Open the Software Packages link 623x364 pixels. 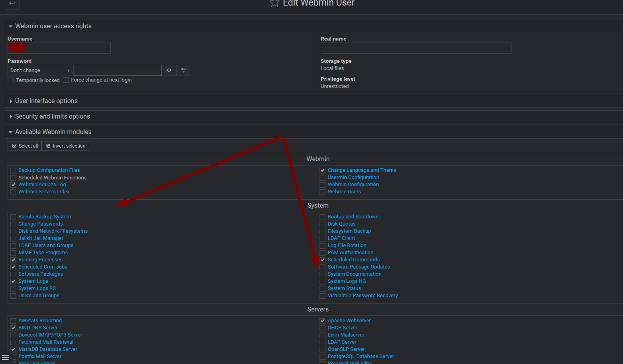[x=41, y=274]
